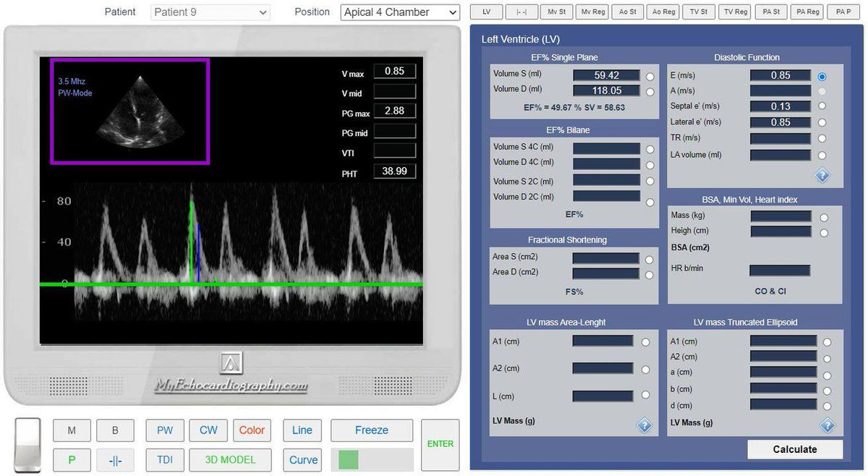Activate the 3D MODEL button
The height and width of the screenshot is (476, 868).
pyautogui.click(x=230, y=460)
